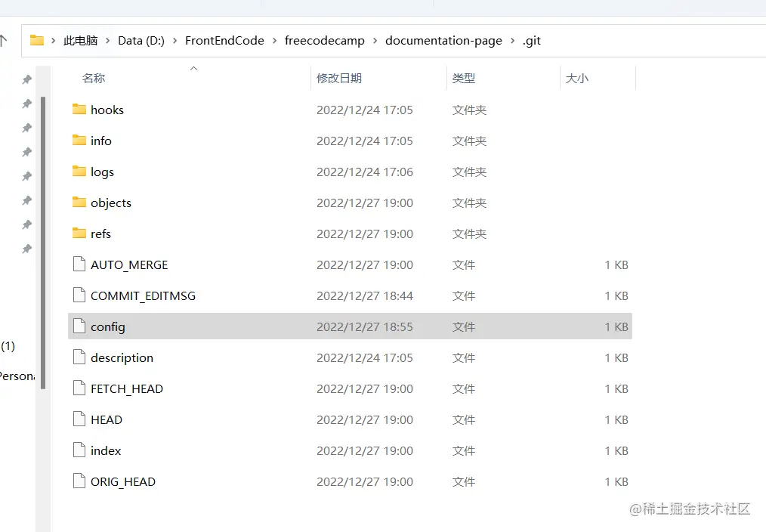This screenshot has width=766, height=532.
Task: Sort by 修改日期 column header
Action: [339, 78]
